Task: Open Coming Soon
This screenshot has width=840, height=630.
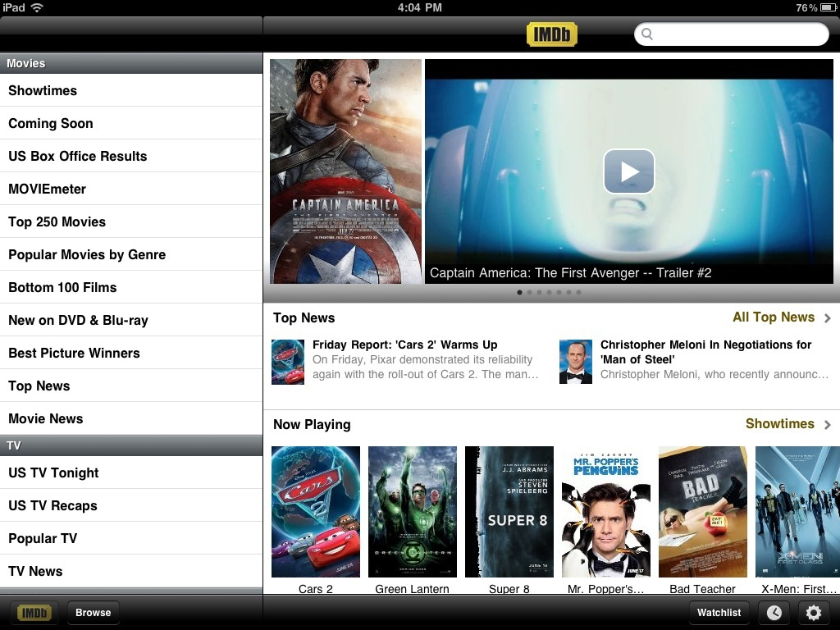Action: [131, 123]
